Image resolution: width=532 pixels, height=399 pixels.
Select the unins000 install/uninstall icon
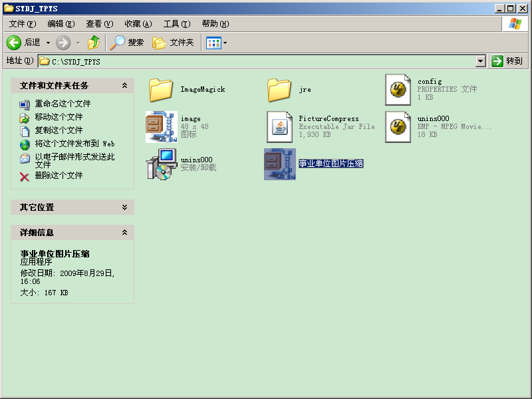tap(162, 164)
